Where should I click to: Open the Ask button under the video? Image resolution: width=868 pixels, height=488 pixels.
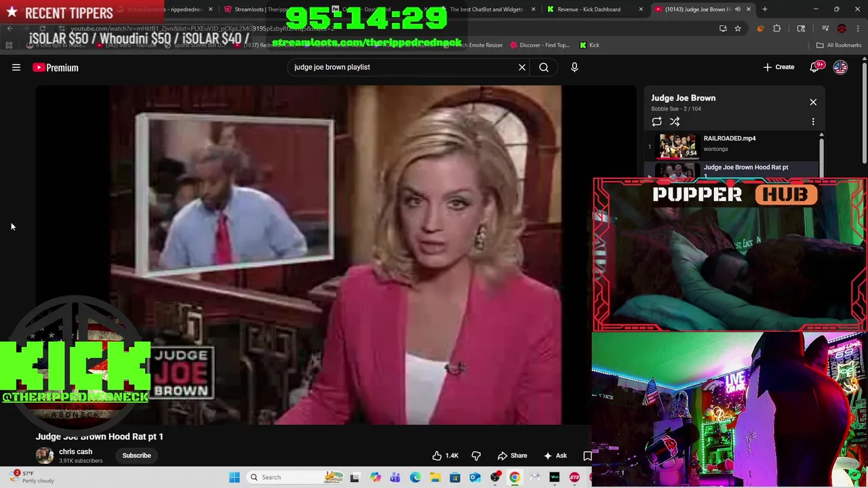pyautogui.click(x=555, y=455)
